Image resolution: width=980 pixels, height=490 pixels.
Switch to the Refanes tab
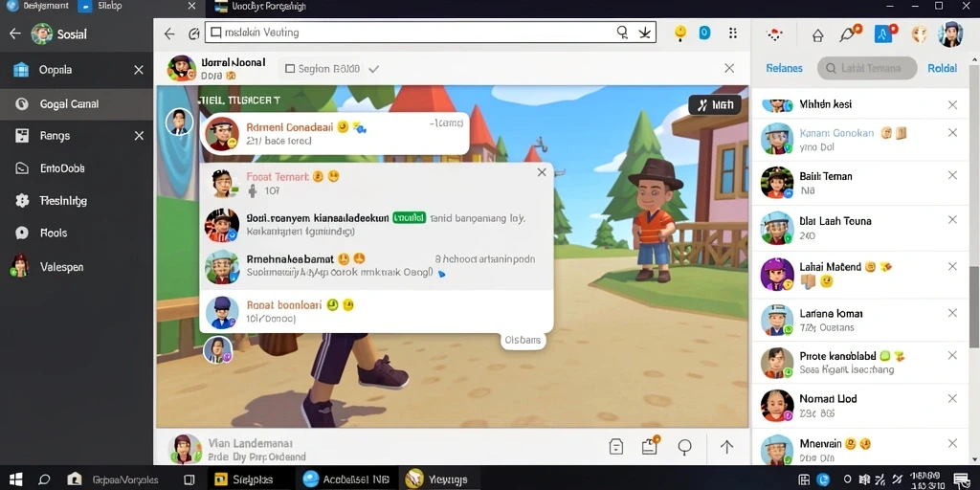click(x=784, y=68)
